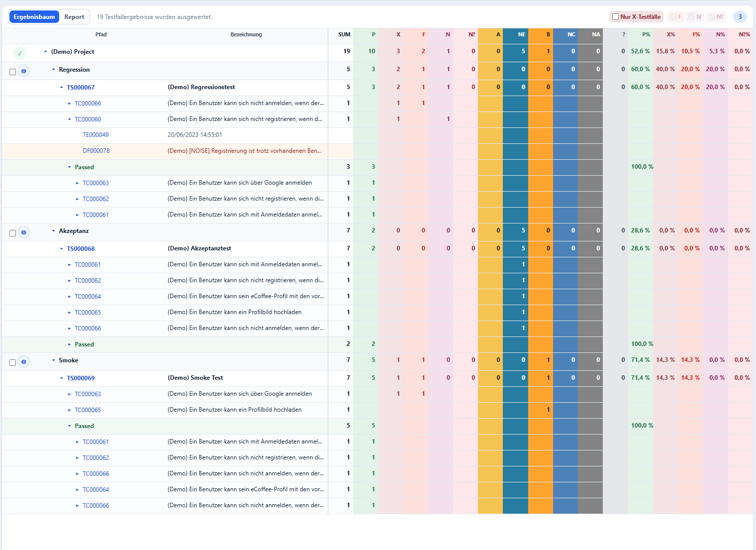This screenshot has height=550, width=756.
Task: Click the TC000061 link under Akzeptanztest
Action: [x=88, y=265]
